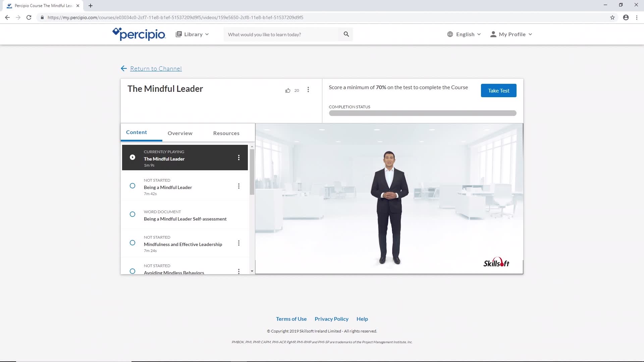This screenshot has height=362, width=644.
Task: Click the browser address bar URL
Action: coord(175,17)
